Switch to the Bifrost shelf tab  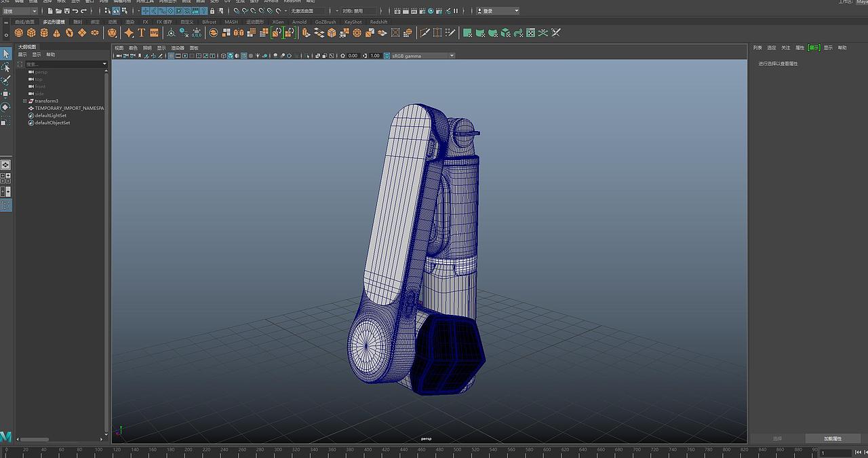(210, 22)
